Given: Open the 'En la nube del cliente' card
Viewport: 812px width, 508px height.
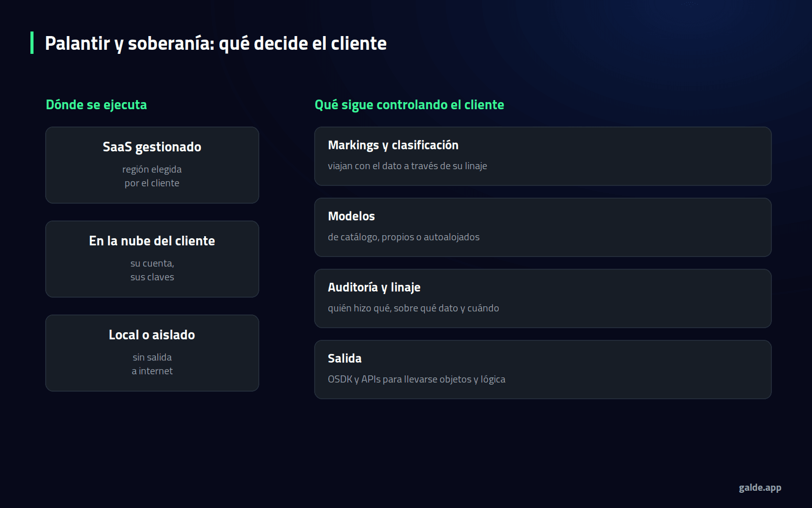Looking at the screenshot, I should 152,259.
